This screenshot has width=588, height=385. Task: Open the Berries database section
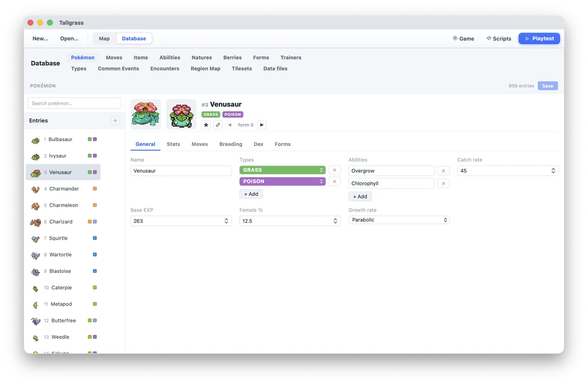232,57
